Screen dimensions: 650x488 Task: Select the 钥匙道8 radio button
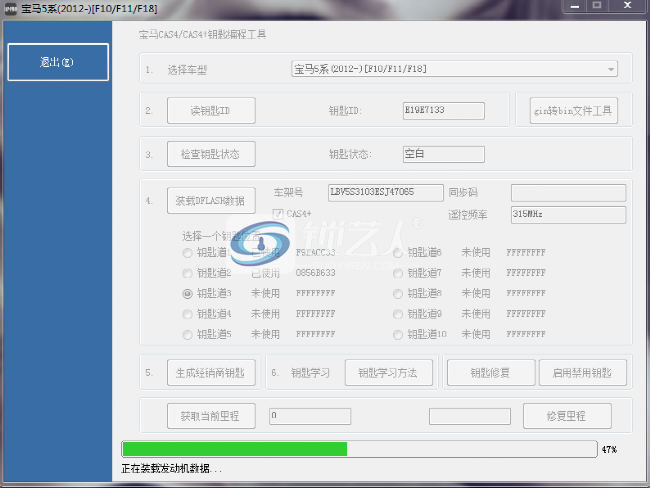pos(398,294)
